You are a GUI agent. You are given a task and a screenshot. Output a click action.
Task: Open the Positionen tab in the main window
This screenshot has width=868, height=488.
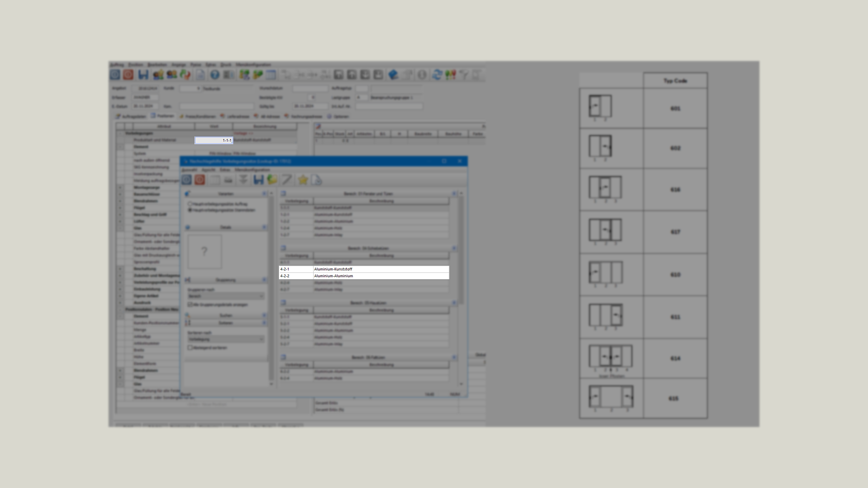tap(163, 116)
